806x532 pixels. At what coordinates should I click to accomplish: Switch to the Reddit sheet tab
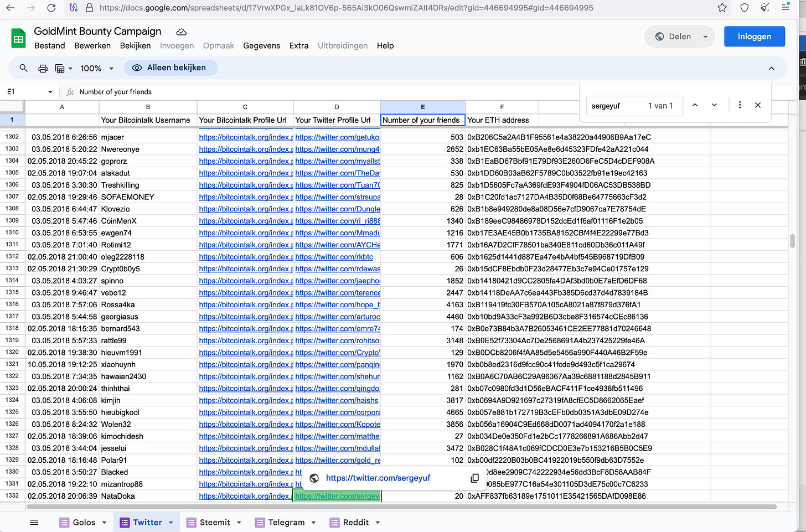point(355,522)
